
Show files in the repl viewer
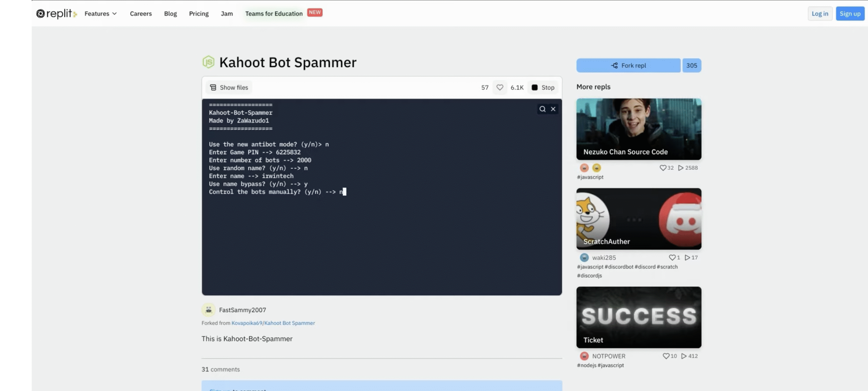(x=229, y=87)
